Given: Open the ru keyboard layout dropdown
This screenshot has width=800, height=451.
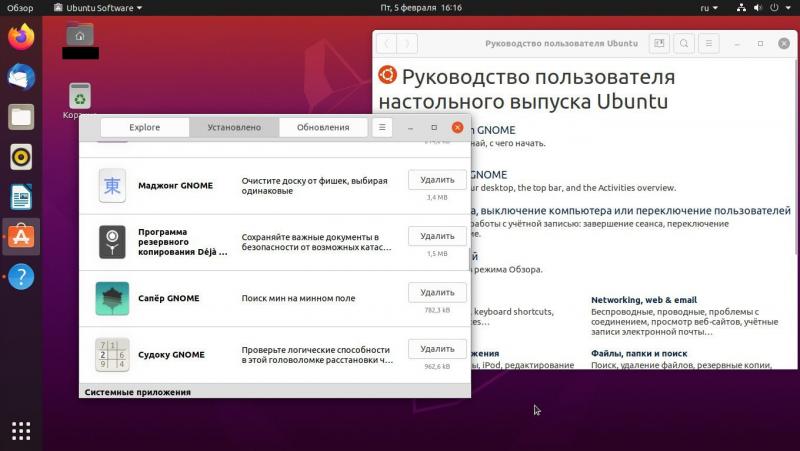Looking at the screenshot, I should (x=708, y=7).
